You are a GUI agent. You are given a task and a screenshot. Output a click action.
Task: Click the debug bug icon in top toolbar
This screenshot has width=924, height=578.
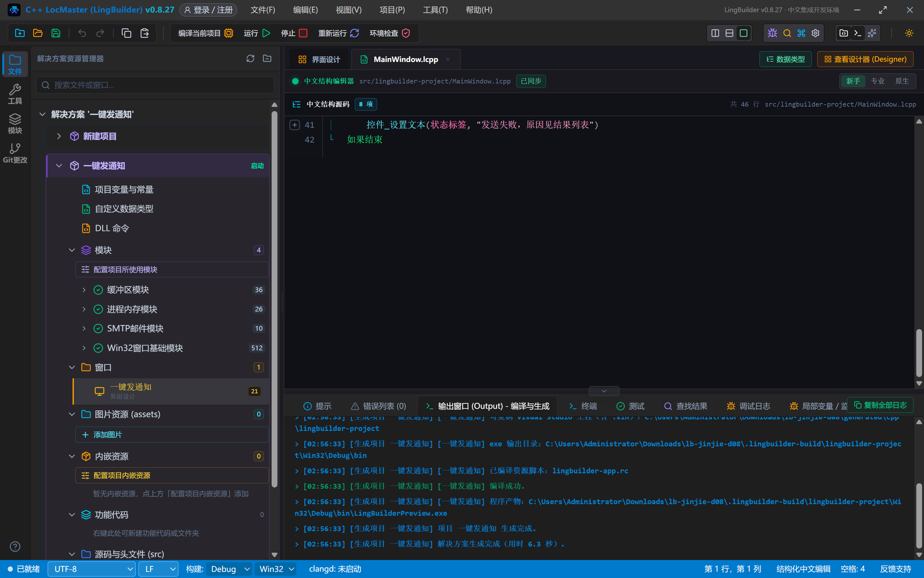click(772, 33)
